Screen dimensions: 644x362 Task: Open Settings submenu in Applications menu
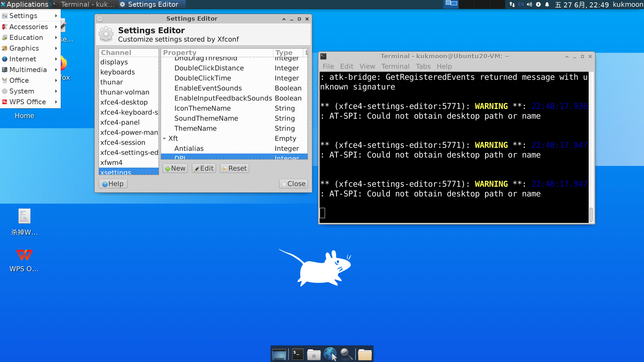(x=30, y=16)
